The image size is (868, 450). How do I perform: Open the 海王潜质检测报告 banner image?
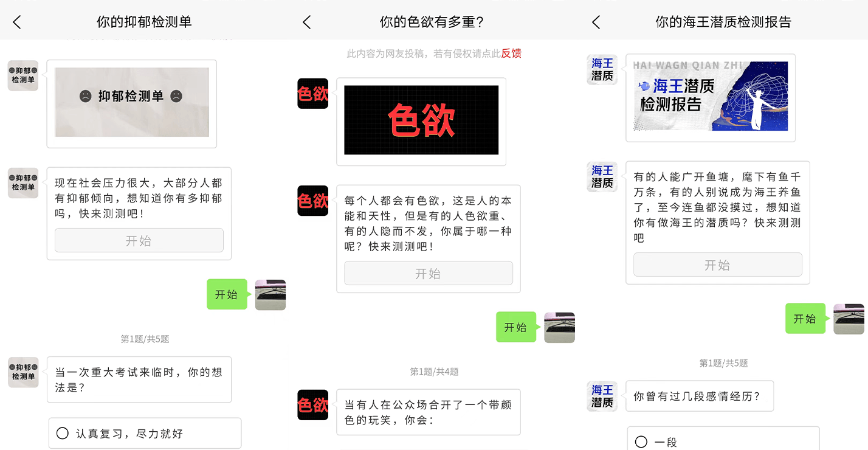pyautogui.click(x=711, y=96)
